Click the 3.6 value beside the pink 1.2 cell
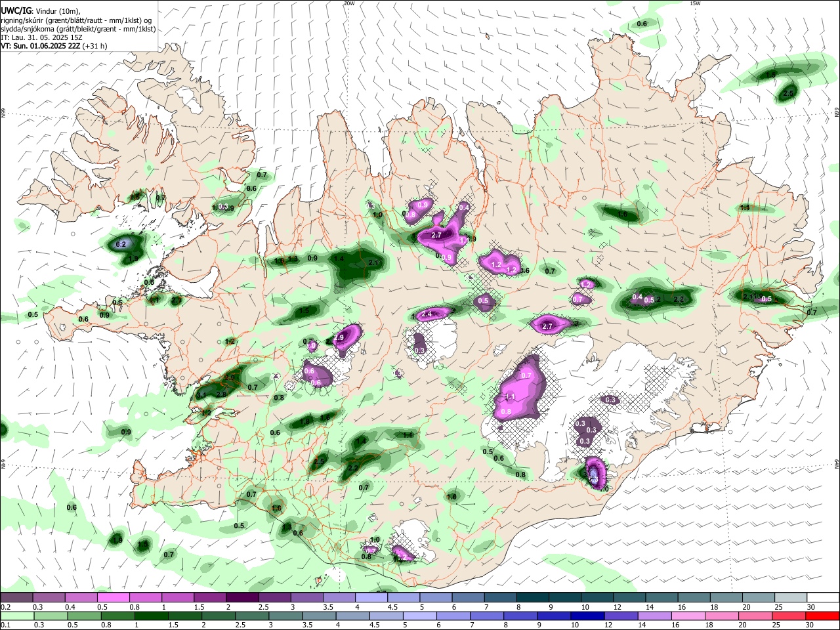 (524, 270)
